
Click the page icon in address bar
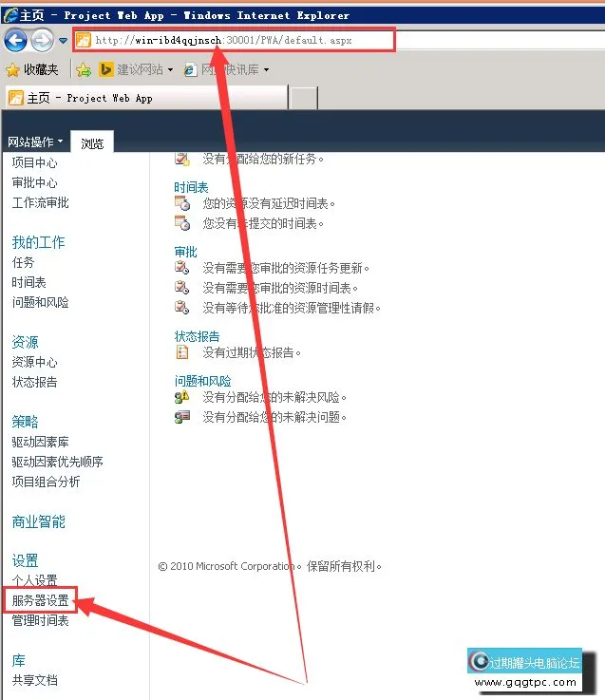pos(84,40)
